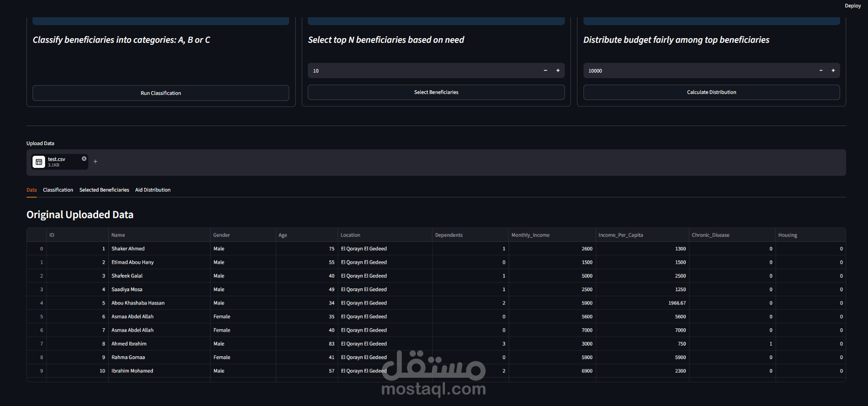Click the Female gender cell for Rahma Gomaa
868x406 pixels.
click(243, 357)
